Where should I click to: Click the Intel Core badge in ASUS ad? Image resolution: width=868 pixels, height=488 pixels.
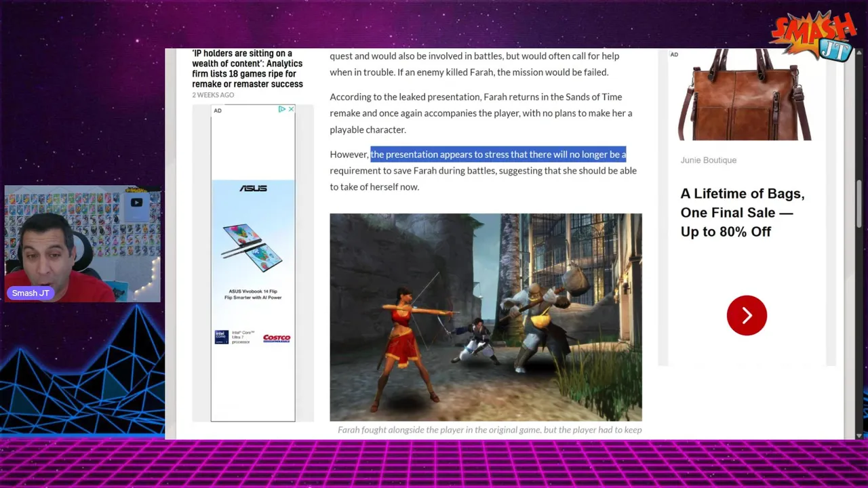tap(222, 337)
